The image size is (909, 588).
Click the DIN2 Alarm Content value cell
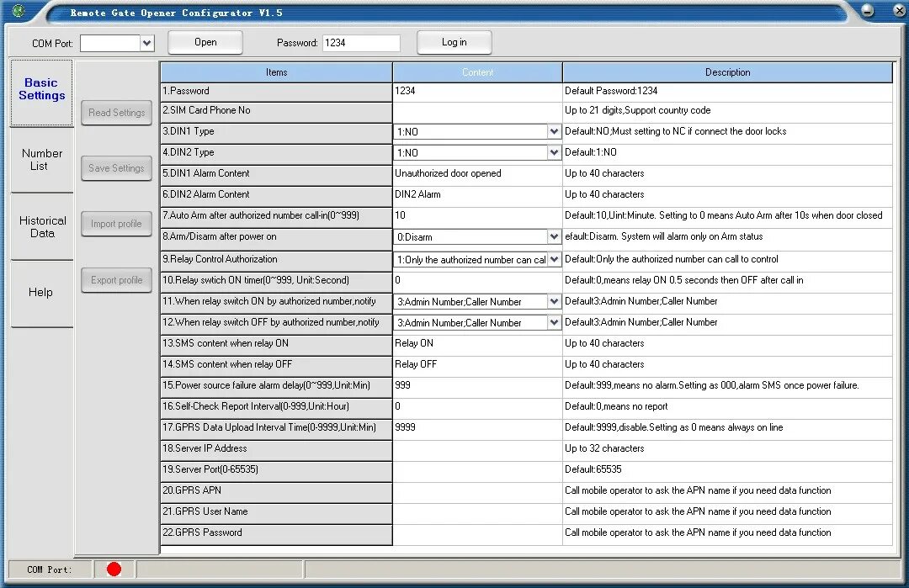point(477,195)
